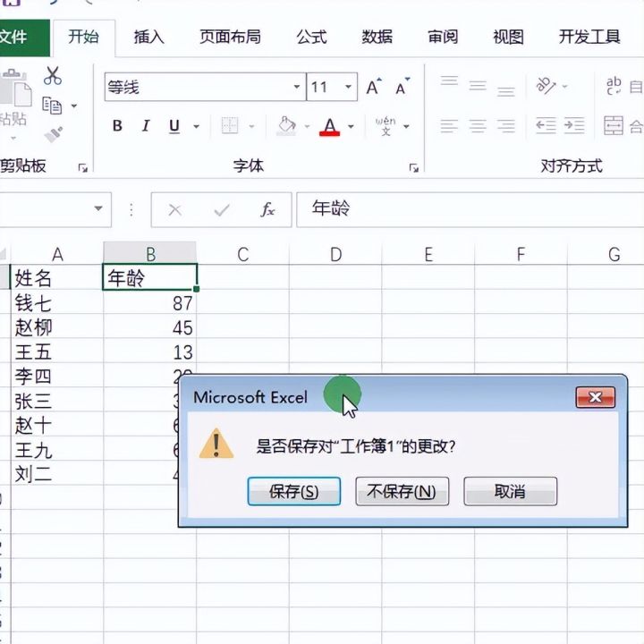Click bottom align icon

(506, 91)
